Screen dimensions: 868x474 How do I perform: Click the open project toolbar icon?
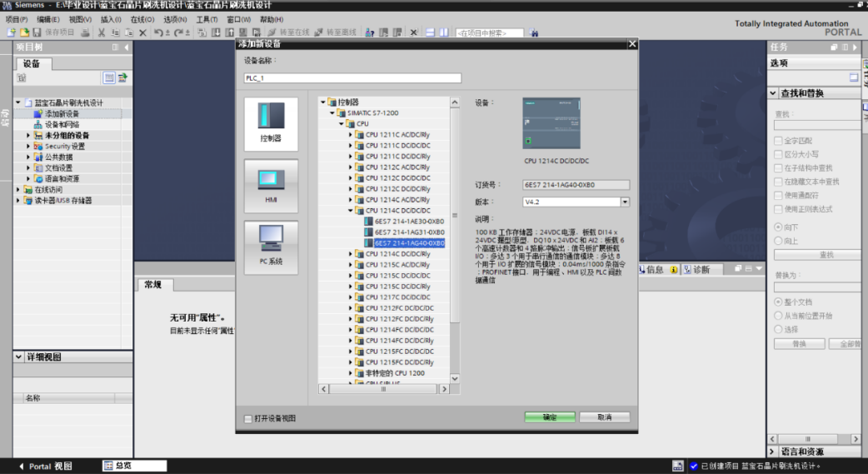click(24, 32)
